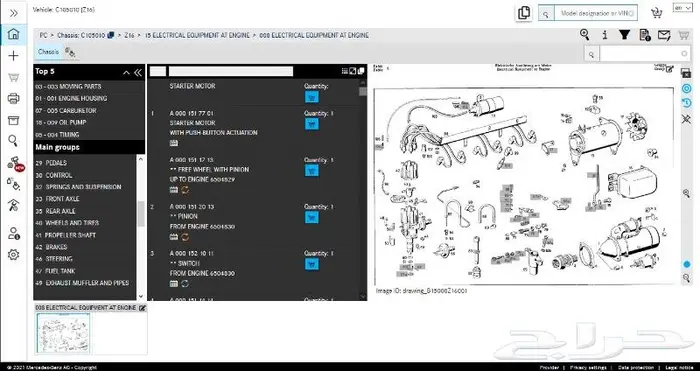Screen dimensions: 700x371
Task: Add starter motor A 000 151 77 01 to cart
Action: click(312, 124)
